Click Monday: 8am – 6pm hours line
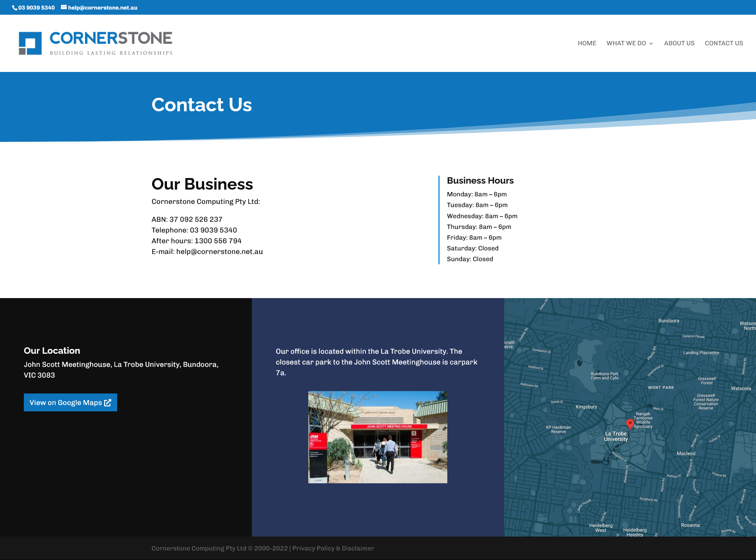Image resolution: width=756 pixels, height=560 pixels. click(477, 194)
